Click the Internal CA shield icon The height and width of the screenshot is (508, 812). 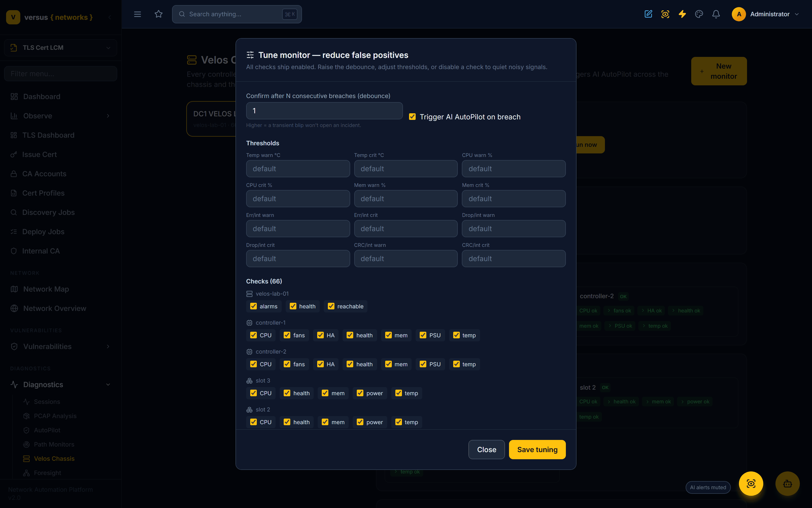(14, 251)
